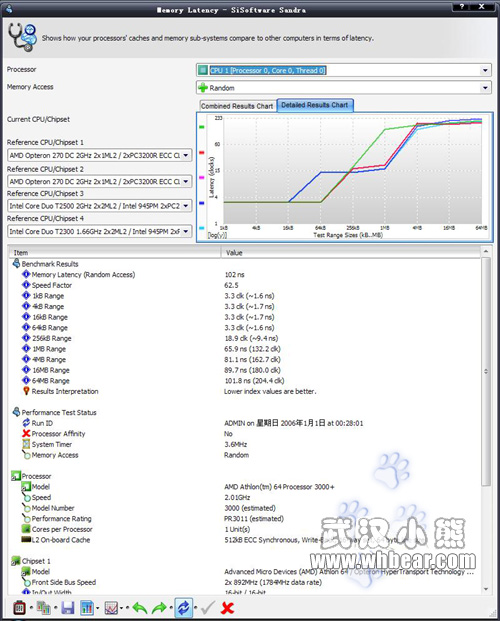500x621 pixels.
Task: Click the Performance Test Status section icon
Action: coord(16,412)
